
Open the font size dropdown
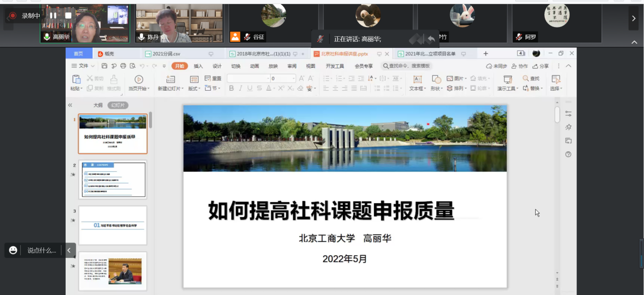click(x=294, y=78)
